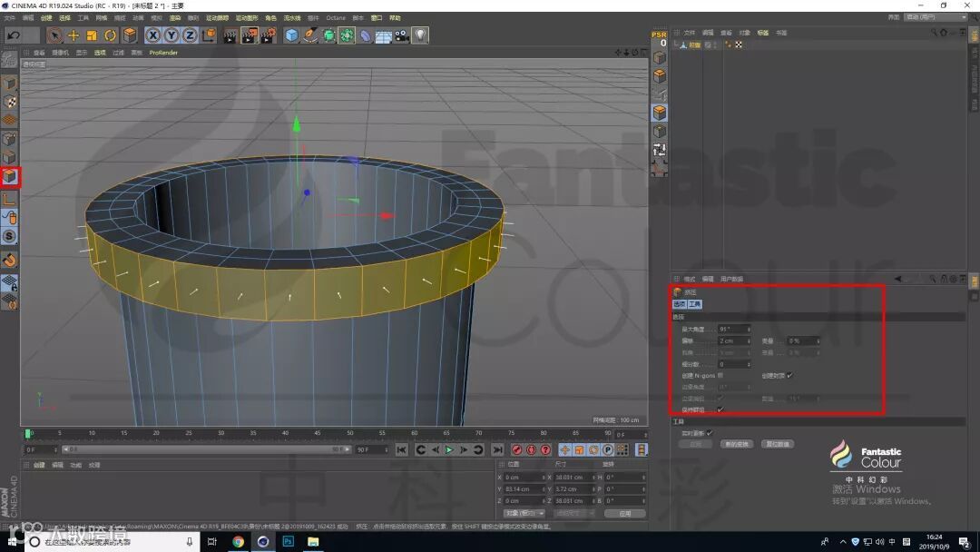The width and height of the screenshot is (980, 552).
Task: Uncheck the 创建封顶 checkbox
Action: point(789,375)
